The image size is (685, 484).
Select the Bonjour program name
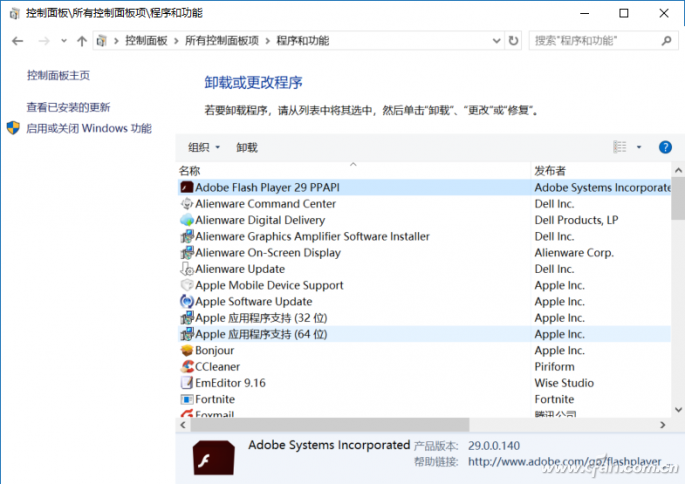click(214, 350)
